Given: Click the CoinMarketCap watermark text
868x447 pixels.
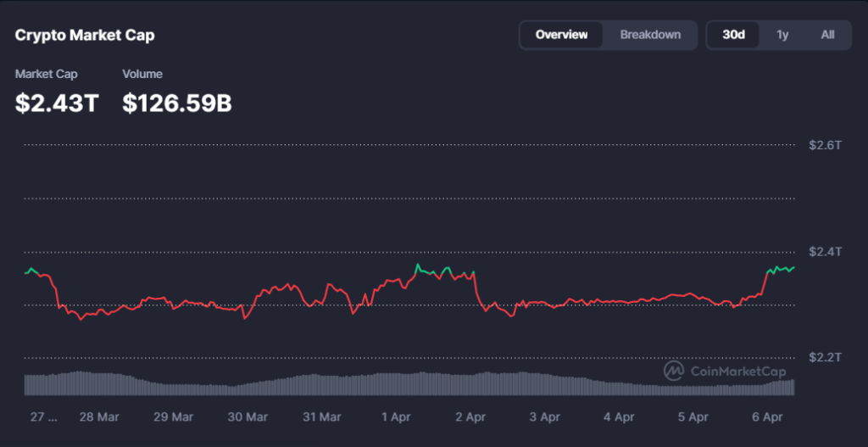Looking at the screenshot, I should [738, 372].
